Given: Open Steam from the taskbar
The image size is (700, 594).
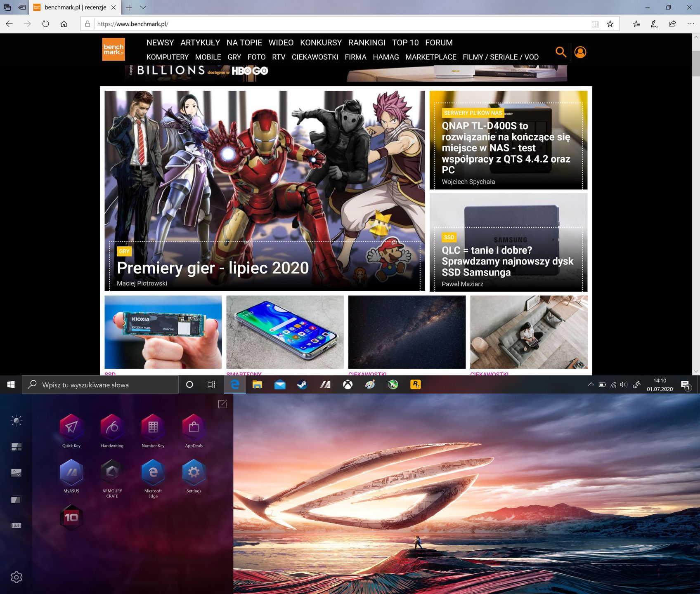Looking at the screenshot, I should [302, 384].
